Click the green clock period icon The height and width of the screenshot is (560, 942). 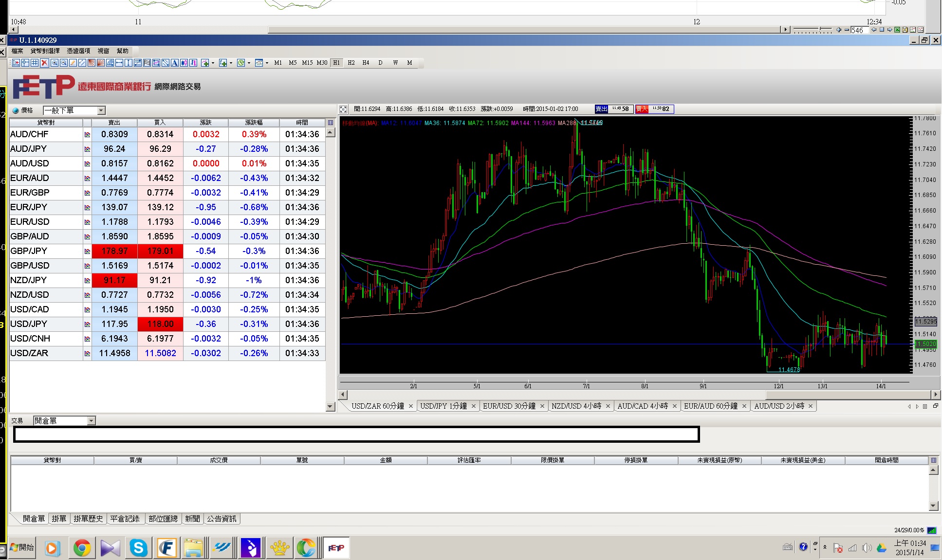tap(241, 63)
